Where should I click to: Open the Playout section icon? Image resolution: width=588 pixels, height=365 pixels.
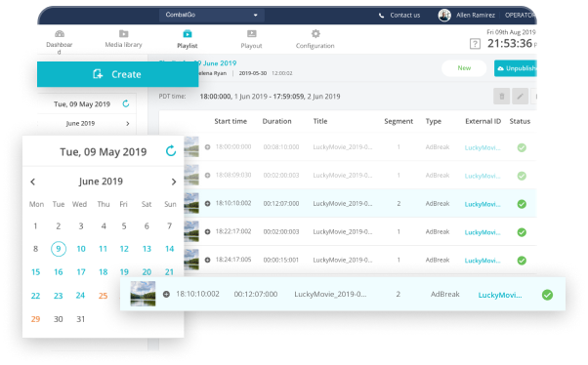[x=252, y=34]
